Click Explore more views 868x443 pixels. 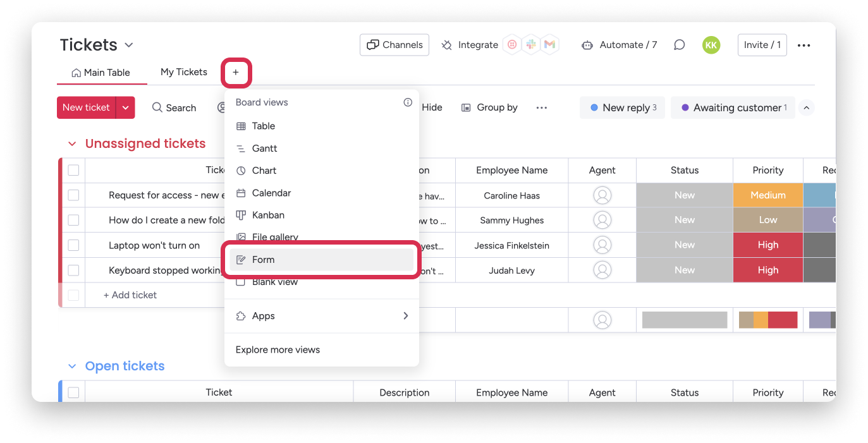[278, 349]
